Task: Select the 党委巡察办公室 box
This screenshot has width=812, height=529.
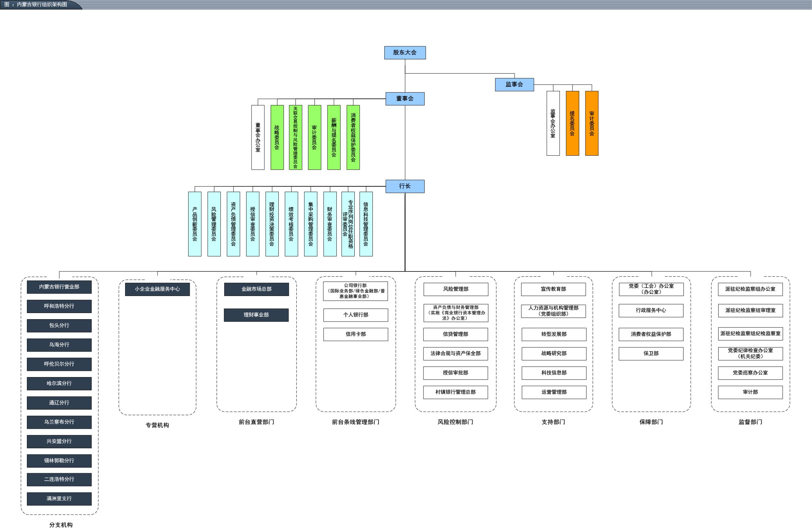Action: pos(750,373)
